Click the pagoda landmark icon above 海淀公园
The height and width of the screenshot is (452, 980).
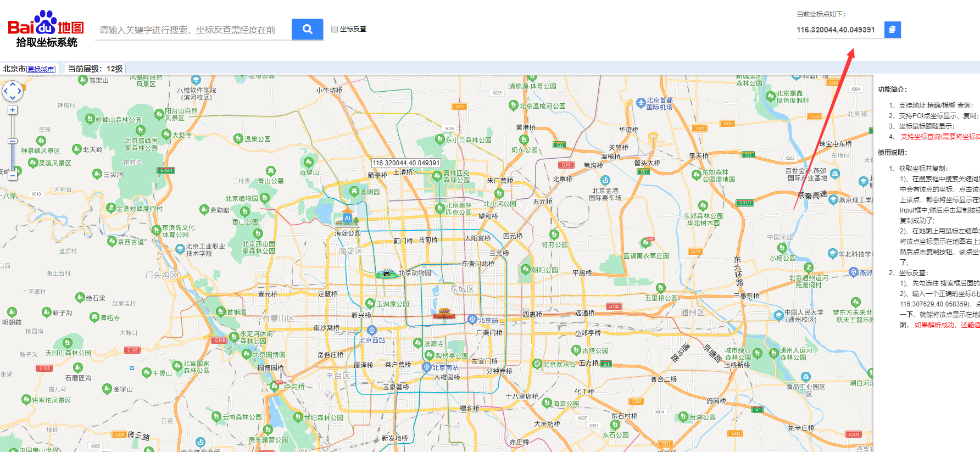[347, 217]
